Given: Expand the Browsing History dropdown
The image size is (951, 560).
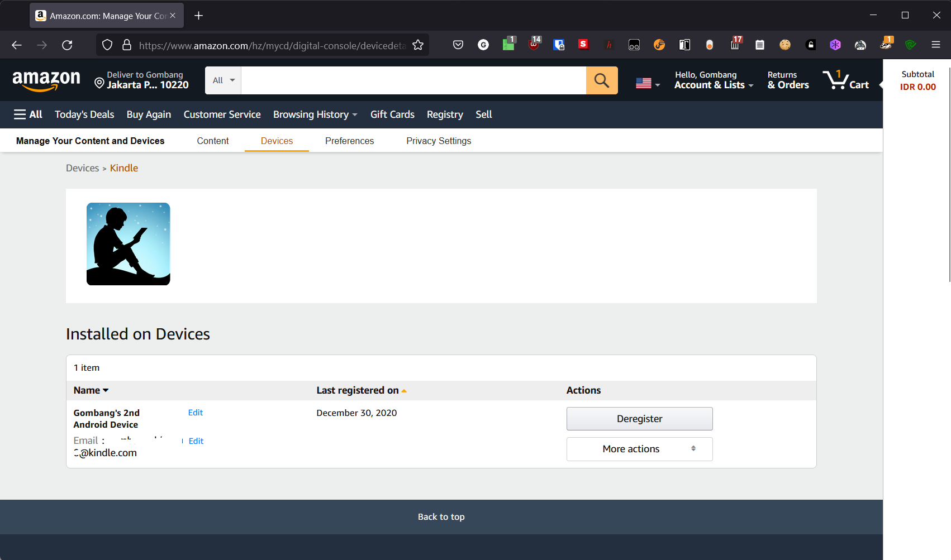Looking at the screenshot, I should [315, 114].
